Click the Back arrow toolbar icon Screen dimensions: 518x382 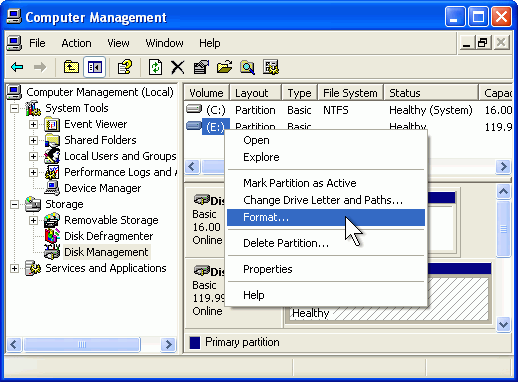[17, 67]
